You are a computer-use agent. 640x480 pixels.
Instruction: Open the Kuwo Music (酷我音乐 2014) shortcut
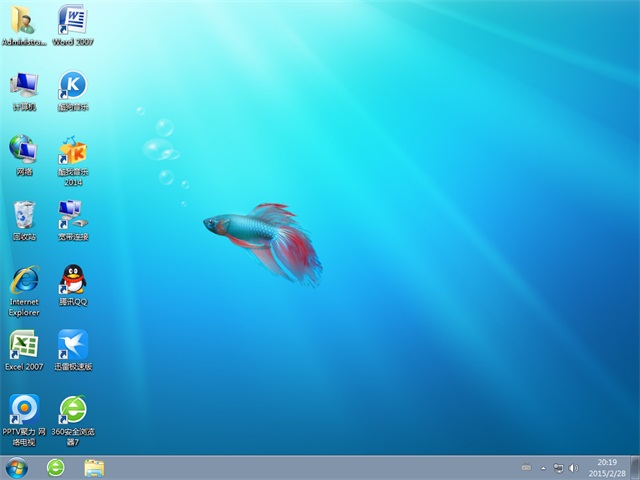pyautogui.click(x=72, y=149)
